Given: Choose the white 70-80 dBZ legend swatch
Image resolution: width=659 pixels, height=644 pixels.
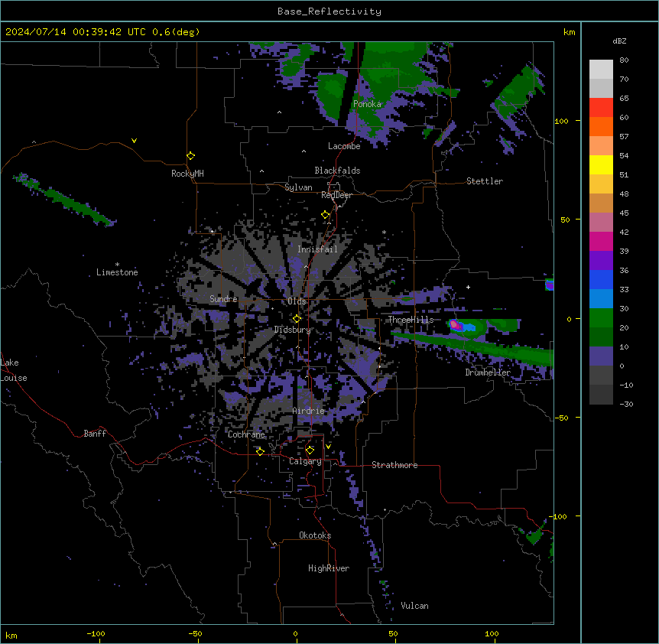Looking at the screenshot, I should click(601, 70).
